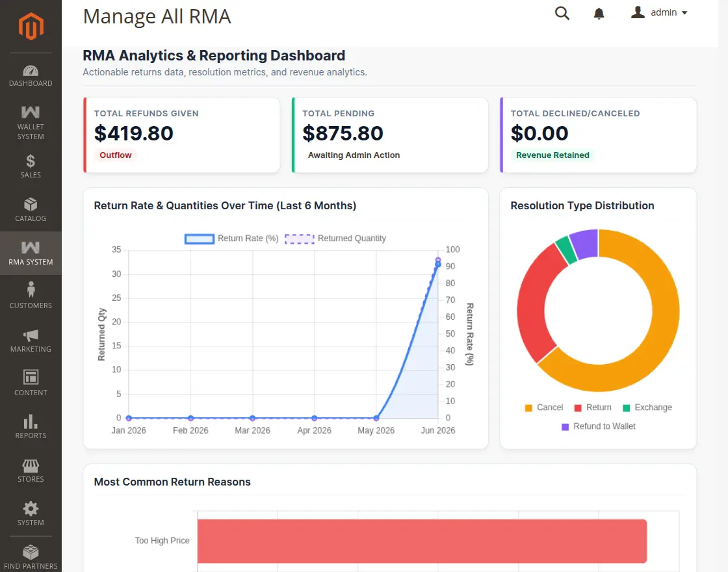Open the Customers person icon
This screenshot has height=572, width=728.
point(31,289)
